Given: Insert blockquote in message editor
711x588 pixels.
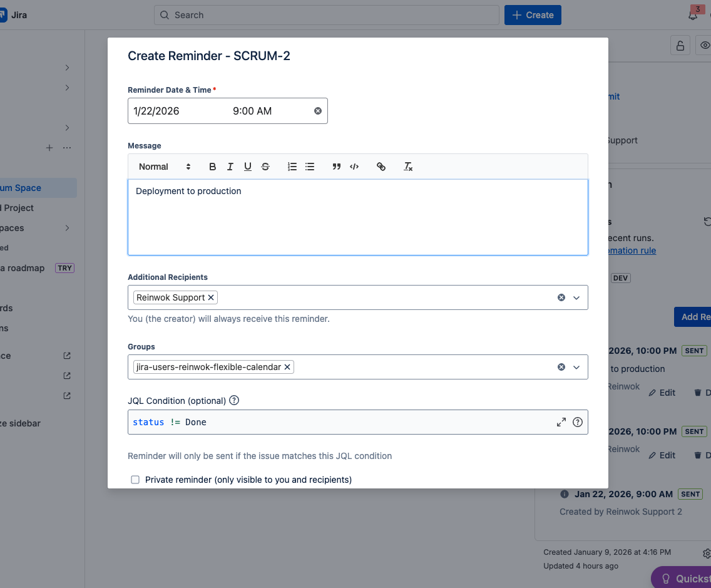Looking at the screenshot, I should [x=337, y=167].
